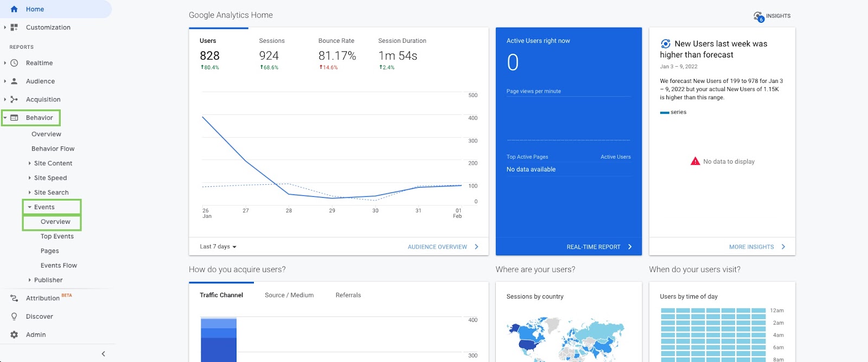Click the Home menu item label
The height and width of the screenshot is (362, 868).
click(35, 9)
